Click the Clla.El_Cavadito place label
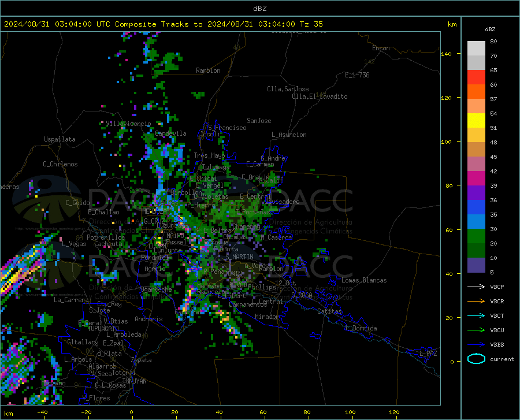Viewport: 520px width, 420px height. (320, 96)
